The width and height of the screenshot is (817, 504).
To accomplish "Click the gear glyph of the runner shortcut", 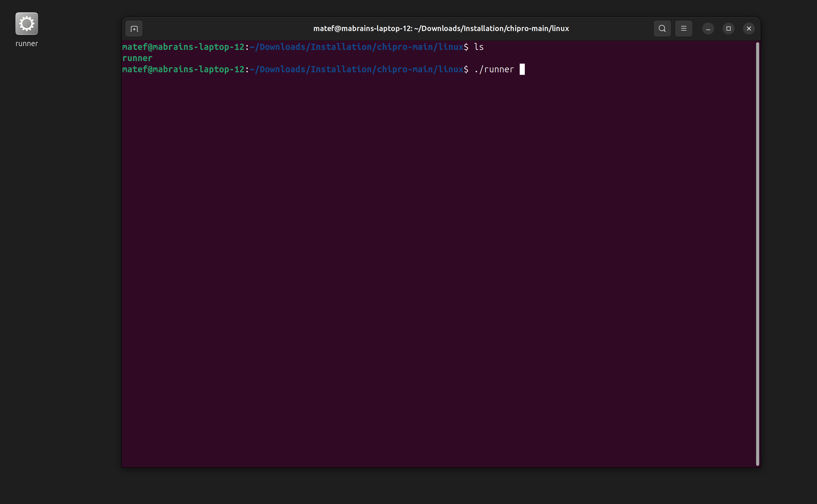I will pos(26,23).
